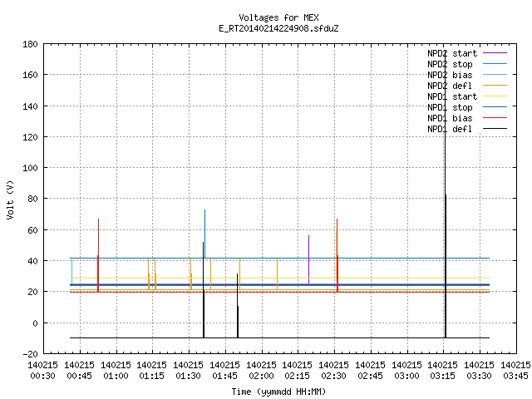
Task: Click the x-axis tick label 140215 02:45
Action: coord(370,371)
